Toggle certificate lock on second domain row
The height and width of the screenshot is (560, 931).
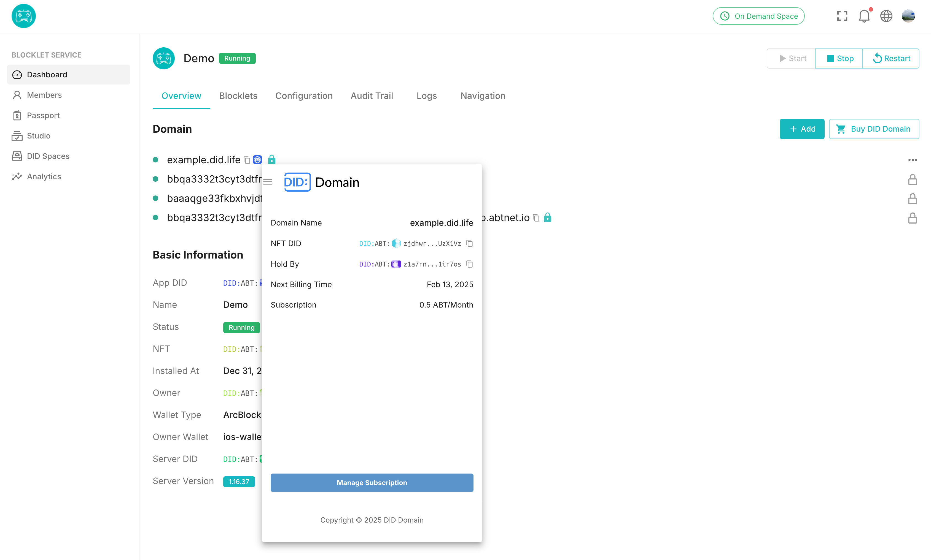913,180
